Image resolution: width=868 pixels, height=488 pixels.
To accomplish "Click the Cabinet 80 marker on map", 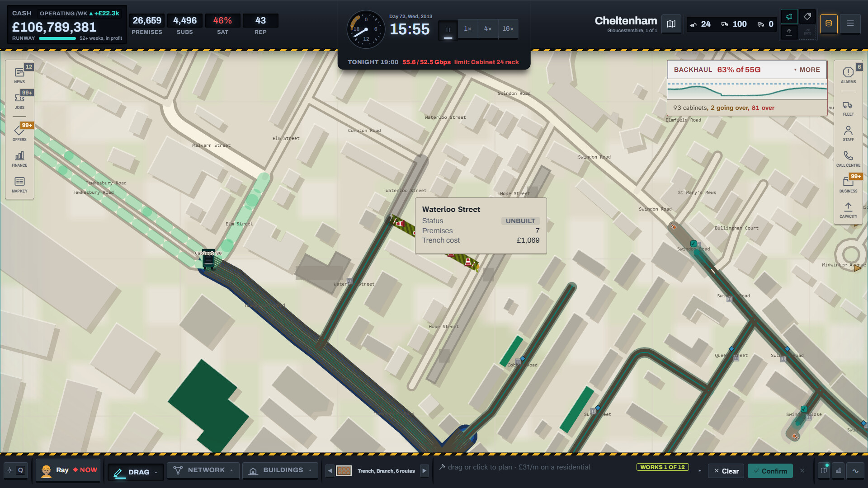I will [208, 259].
